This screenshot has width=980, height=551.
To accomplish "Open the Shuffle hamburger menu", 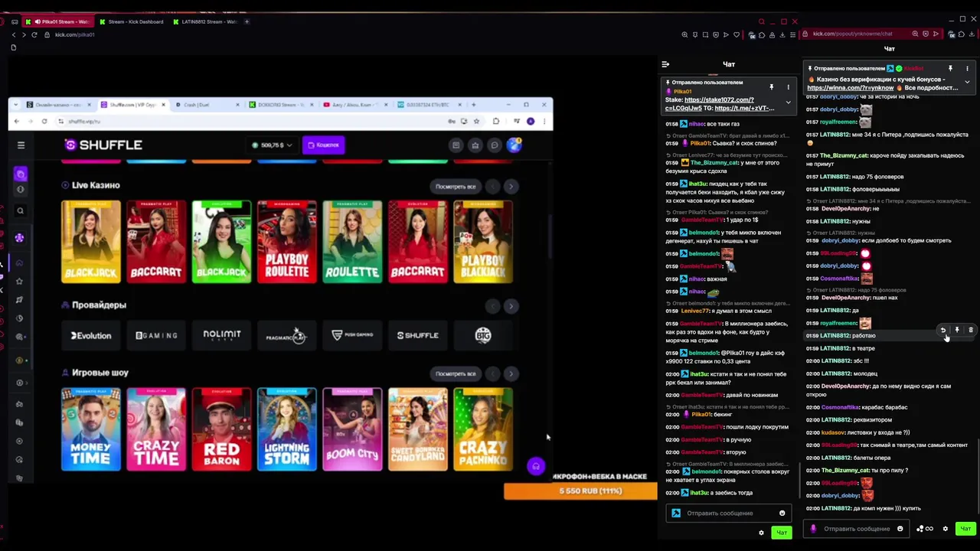I will click(x=21, y=145).
